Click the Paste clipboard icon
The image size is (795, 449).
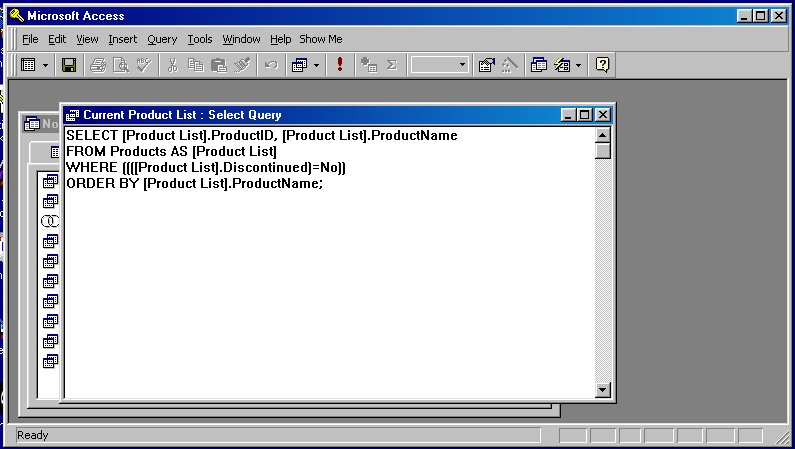point(219,65)
